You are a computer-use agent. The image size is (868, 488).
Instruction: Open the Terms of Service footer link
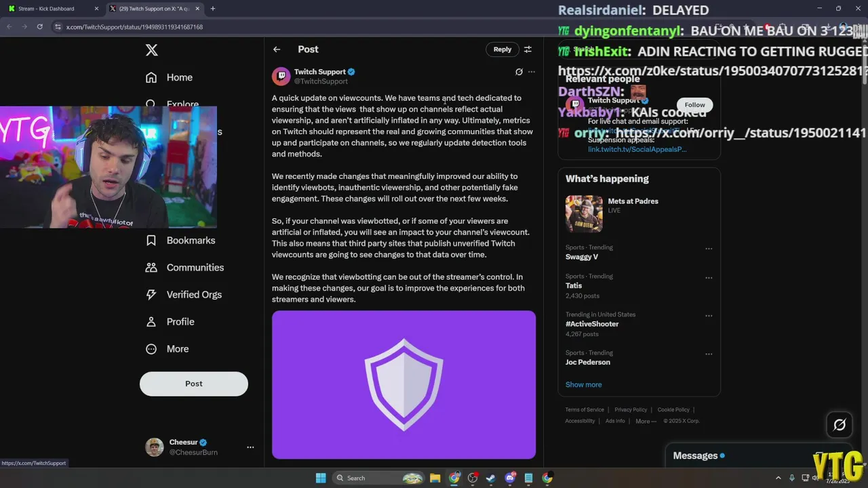click(x=585, y=409)
